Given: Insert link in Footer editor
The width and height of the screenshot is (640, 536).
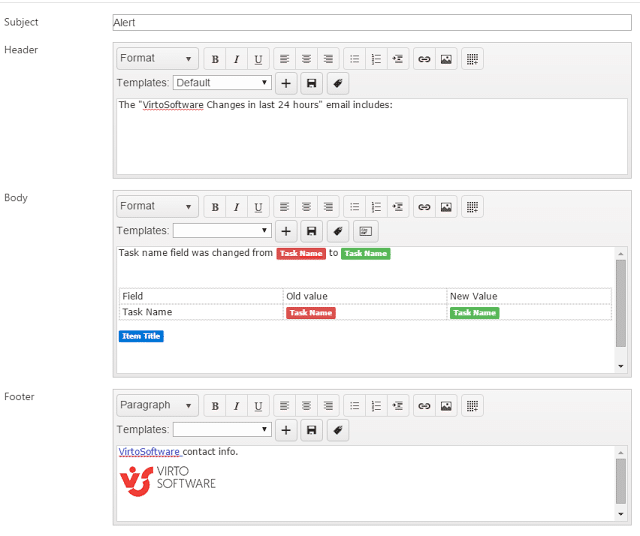Looking at the screenshot, I should [x=424, y=406].
